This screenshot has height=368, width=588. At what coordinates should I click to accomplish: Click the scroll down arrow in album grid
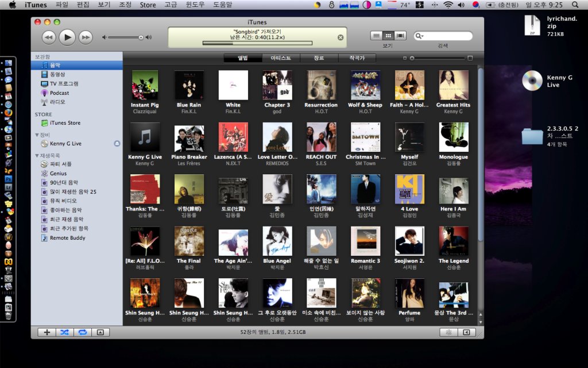pos(481,322)
